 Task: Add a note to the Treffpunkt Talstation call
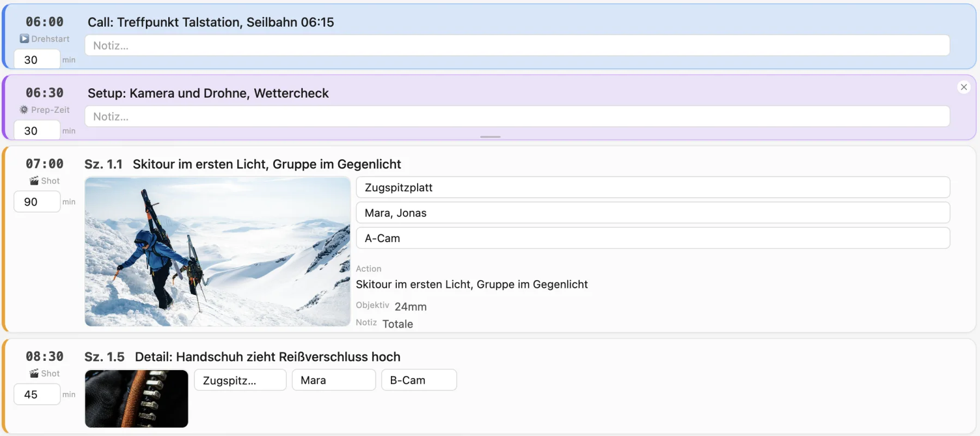tap(517, 45)
